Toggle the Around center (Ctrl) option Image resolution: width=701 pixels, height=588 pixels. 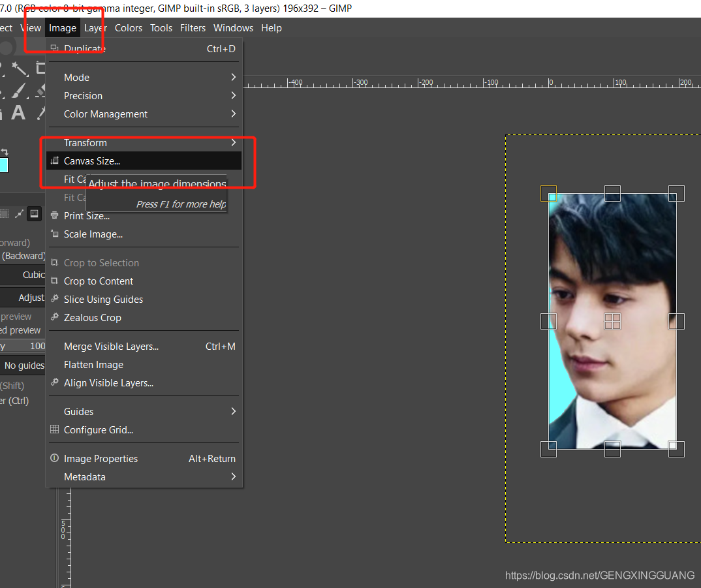click(x=14, y=401)
